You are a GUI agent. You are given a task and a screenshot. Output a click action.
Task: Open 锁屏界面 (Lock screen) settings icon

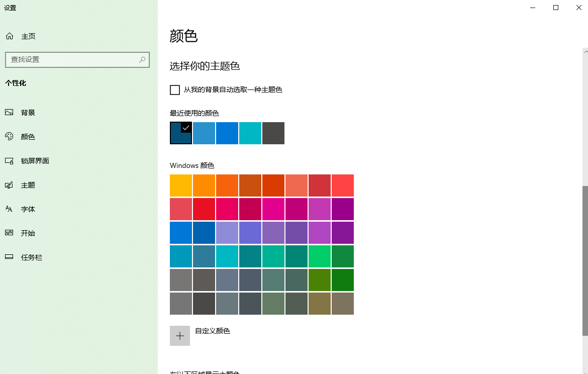click(10, 160)
